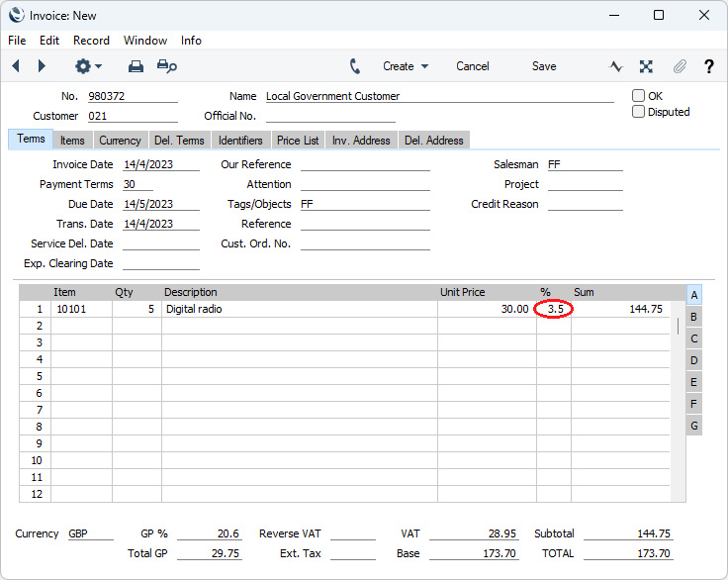Click the Trans. Date field
Viewport: 728px width, 580px height.
pos(161,224)
